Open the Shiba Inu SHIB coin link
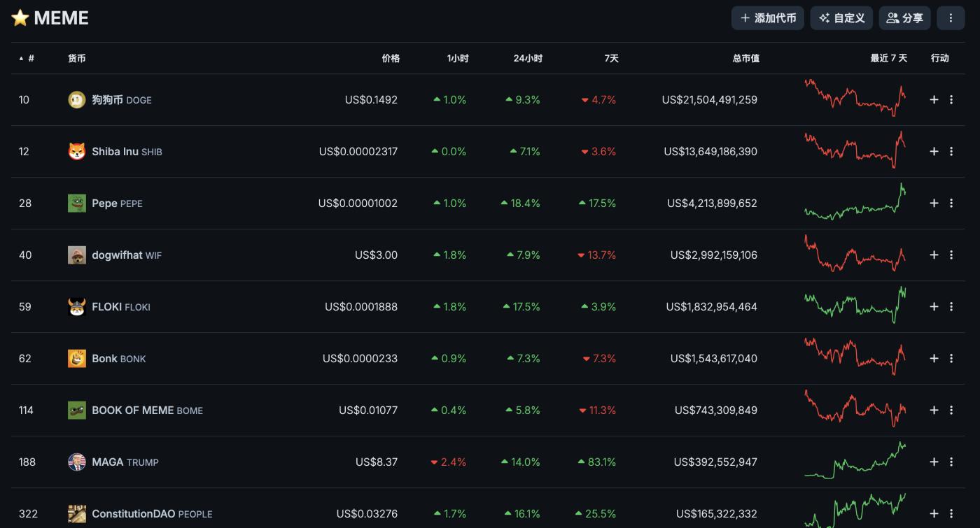This screenshot has width=980, height=528. pyautogui.click(x=127, y=152)
